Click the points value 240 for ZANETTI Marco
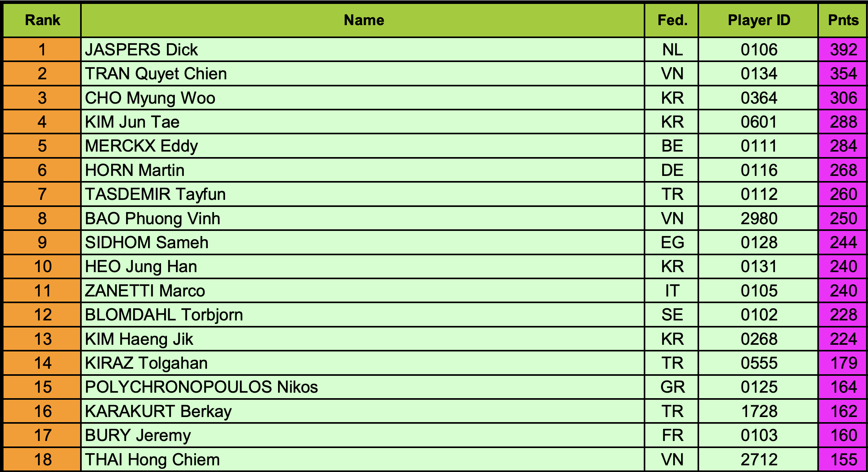Viewport: 868px width, 472px height. (x=842, y=291)
